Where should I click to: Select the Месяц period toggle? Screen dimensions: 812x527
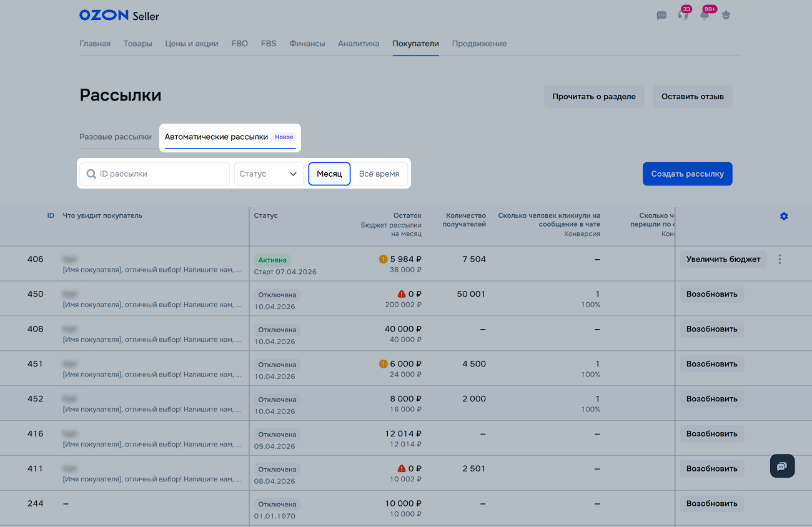pyautogui.click(x=329, y=174)
